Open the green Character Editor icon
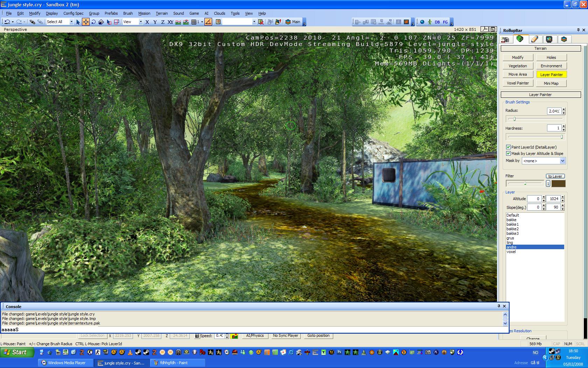Screen dimensions: 588x368 pyautogui.click(x=430, y=22)
